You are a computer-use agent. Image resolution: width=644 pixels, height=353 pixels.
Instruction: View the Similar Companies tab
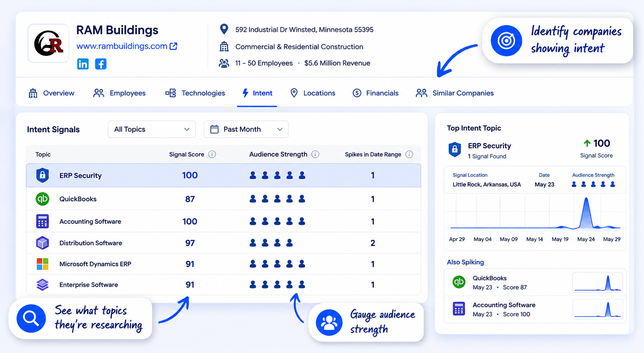[455, 93]
